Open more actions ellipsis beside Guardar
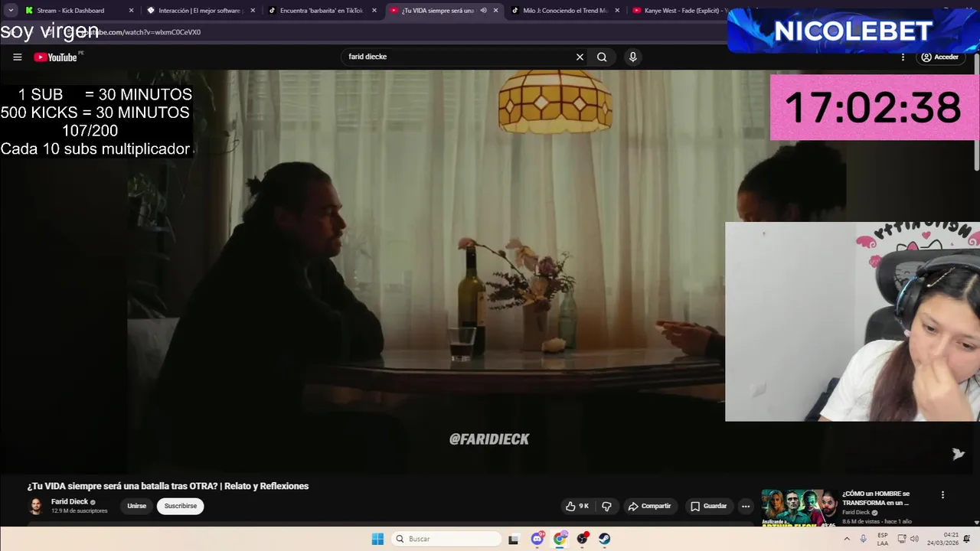980x551 pixels. pyautogui.click(x=746, y=506)
